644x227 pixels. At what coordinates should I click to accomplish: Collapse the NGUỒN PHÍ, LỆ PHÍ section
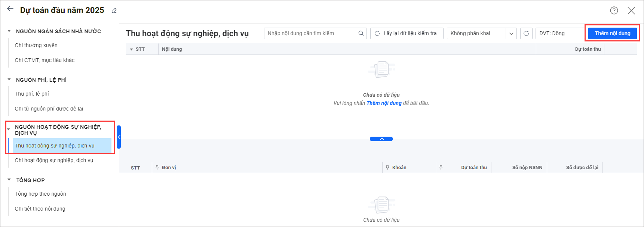click(x=9, y=80)
